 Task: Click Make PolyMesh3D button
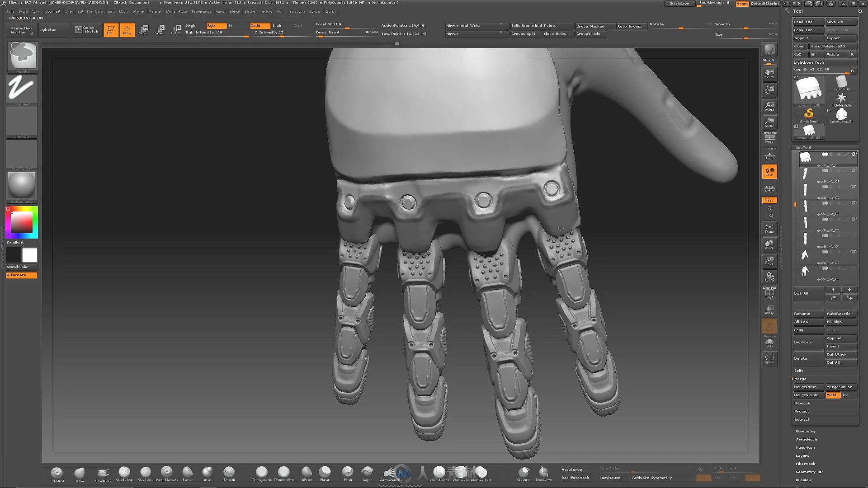point(833,46)
